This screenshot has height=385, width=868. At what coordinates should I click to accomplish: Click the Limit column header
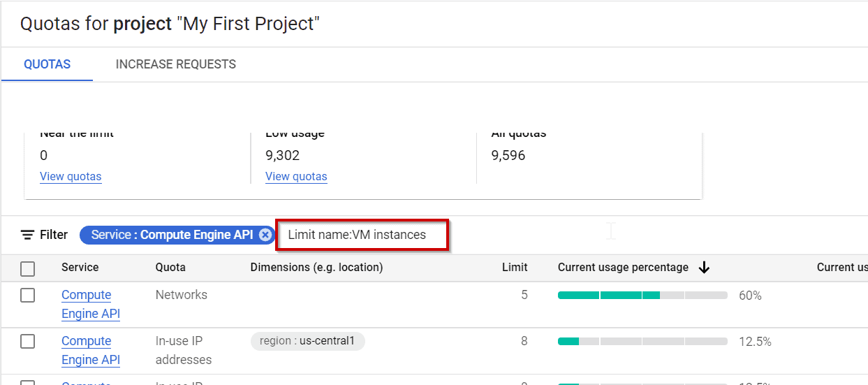[x=515, y=268]
